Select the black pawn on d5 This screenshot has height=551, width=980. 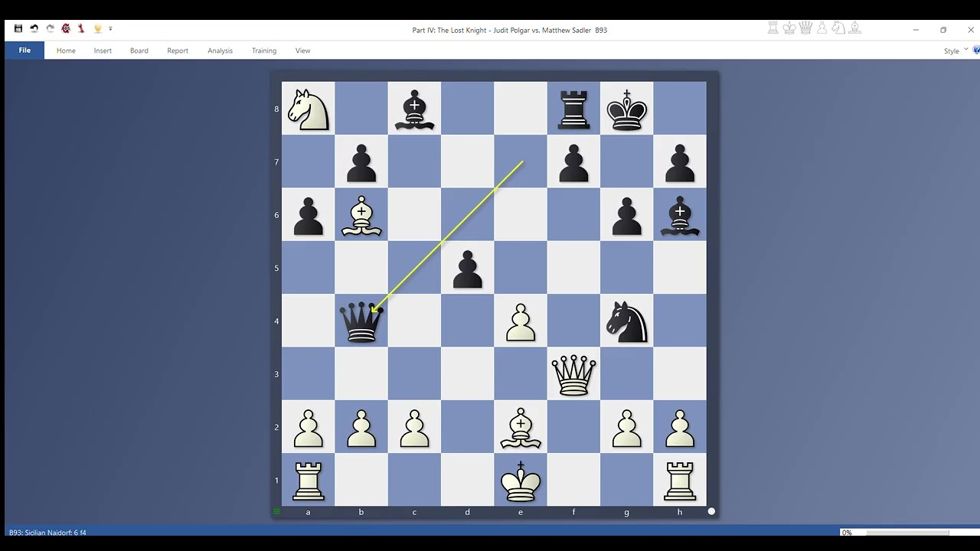coord(467,268)
